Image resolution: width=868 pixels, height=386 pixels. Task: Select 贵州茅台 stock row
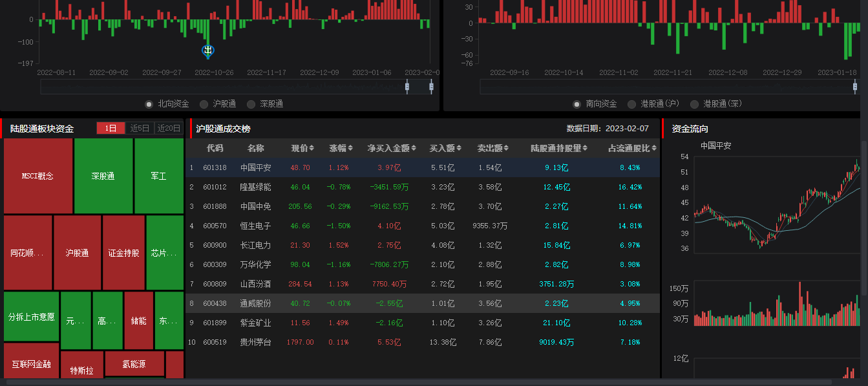423,342
